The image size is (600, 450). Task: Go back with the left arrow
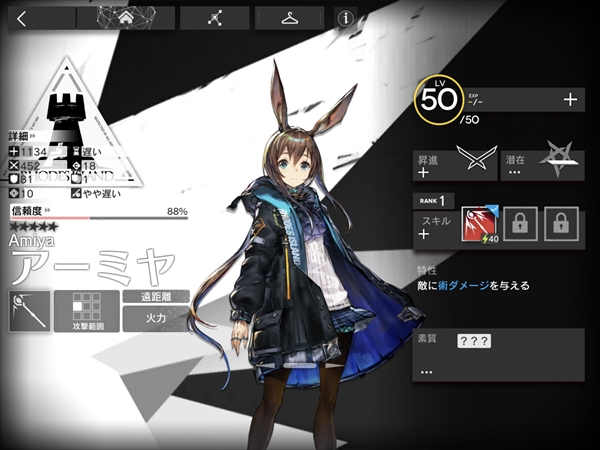coord(22,19)
